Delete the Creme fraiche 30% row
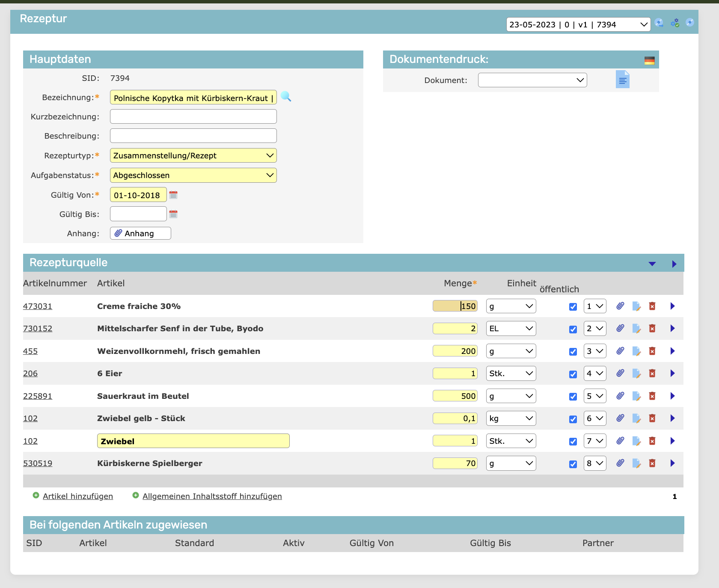 [652, 306]
